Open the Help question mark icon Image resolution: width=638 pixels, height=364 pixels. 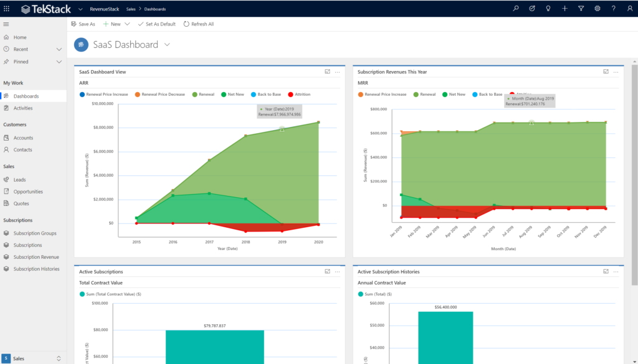(613, 9)
